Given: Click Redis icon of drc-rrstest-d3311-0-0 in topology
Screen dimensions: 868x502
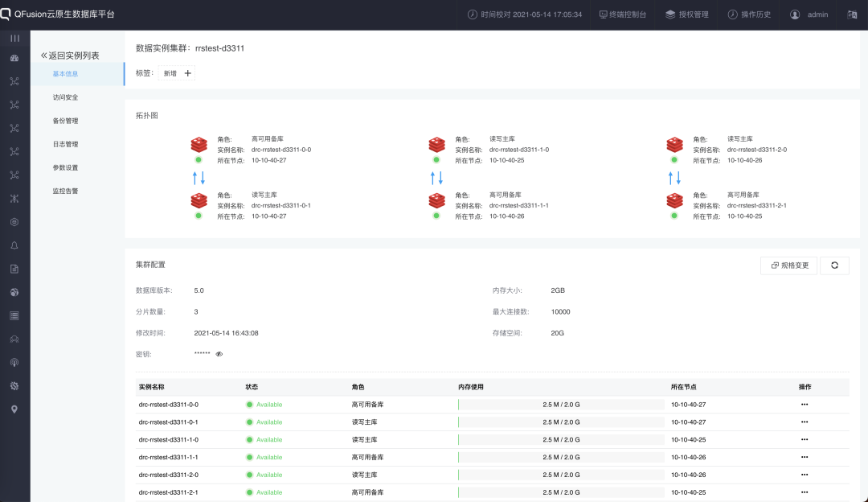Looking at the screenshot, I should coord(199,145).
